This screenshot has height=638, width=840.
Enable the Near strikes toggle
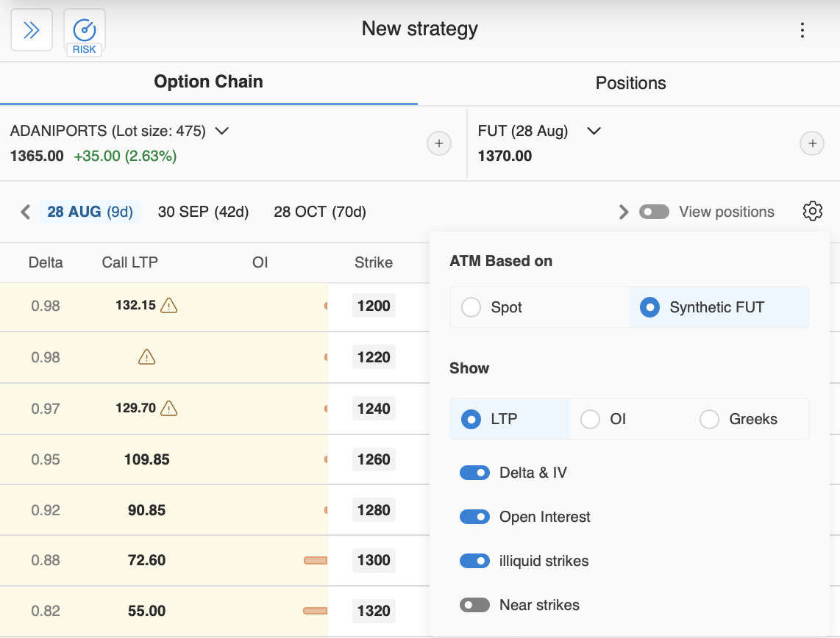(474, 605)
